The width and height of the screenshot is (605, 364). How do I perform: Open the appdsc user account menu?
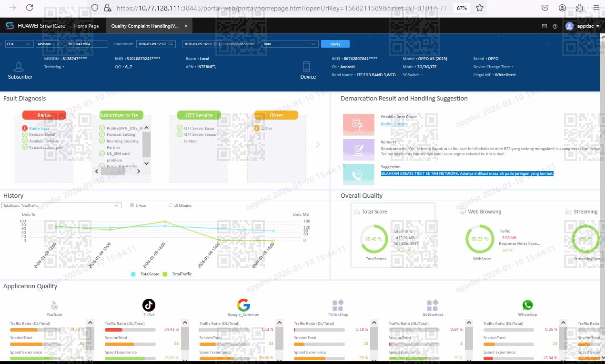point(583,26)
